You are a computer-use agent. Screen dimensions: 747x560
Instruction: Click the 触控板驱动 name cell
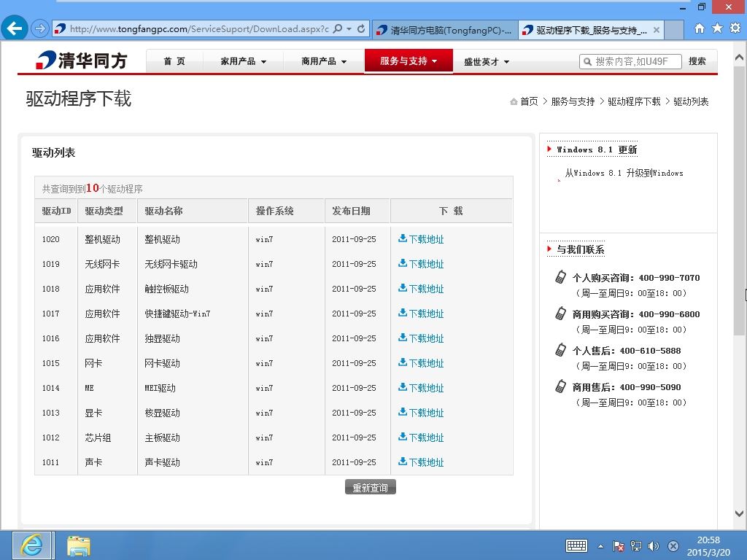point(166,289)
